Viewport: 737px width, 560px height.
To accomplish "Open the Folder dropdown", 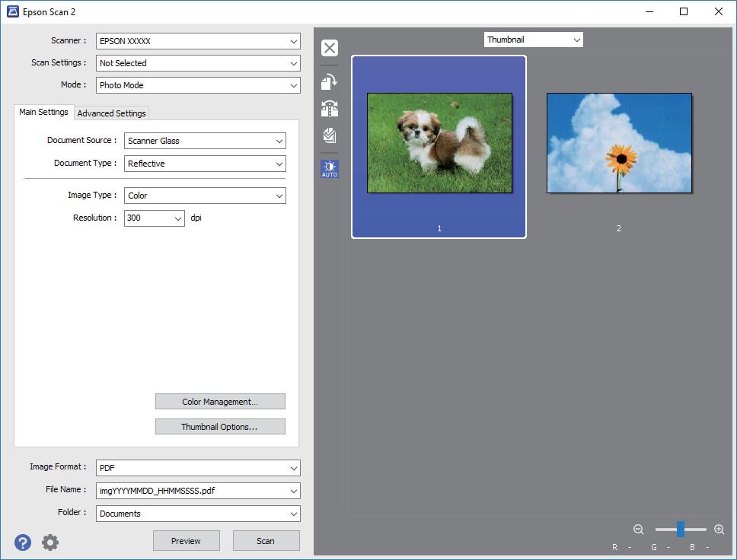I will 198,514.
